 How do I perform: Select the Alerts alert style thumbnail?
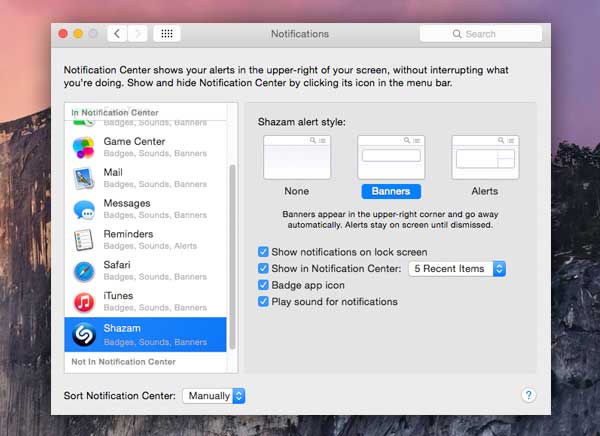pos(485,157)
